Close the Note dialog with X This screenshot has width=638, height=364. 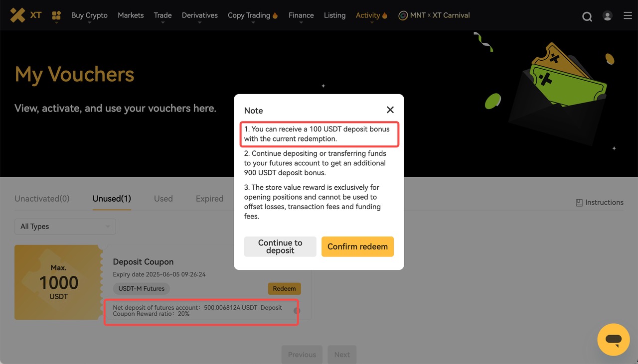[x=390, y=110]
